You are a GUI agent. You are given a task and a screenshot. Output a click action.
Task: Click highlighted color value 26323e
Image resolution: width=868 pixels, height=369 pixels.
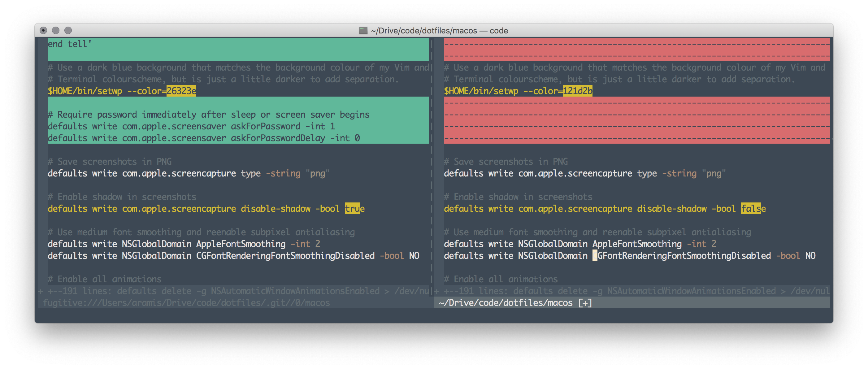tap(181, 91)
